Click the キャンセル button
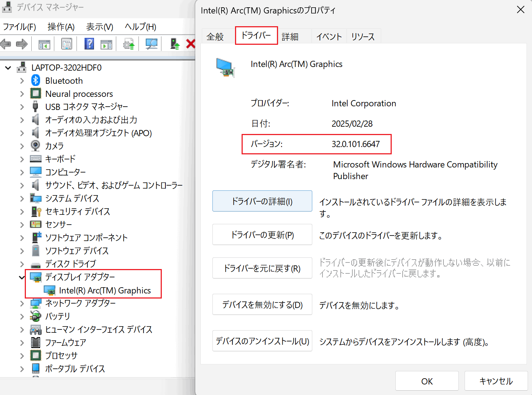The image size is (532, 395). (496, 381)
